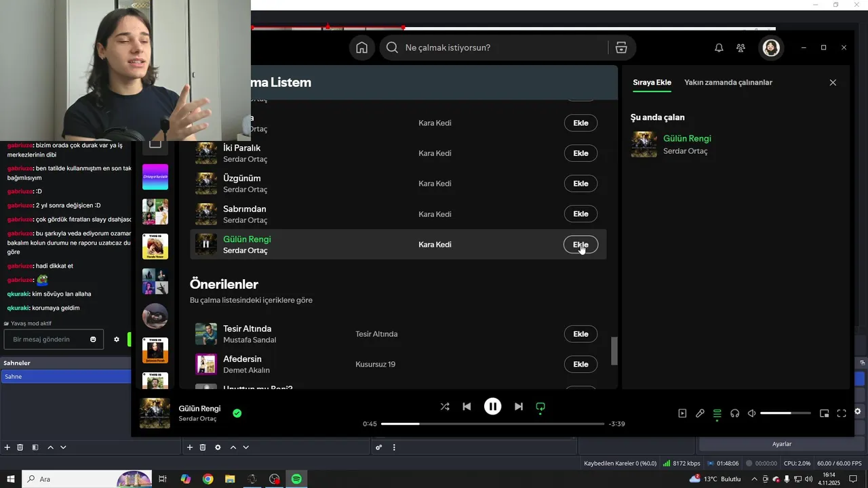Open the Demet Akalın artist link
The width and height of the screenshot is (868, 488).
coord(246,371)
